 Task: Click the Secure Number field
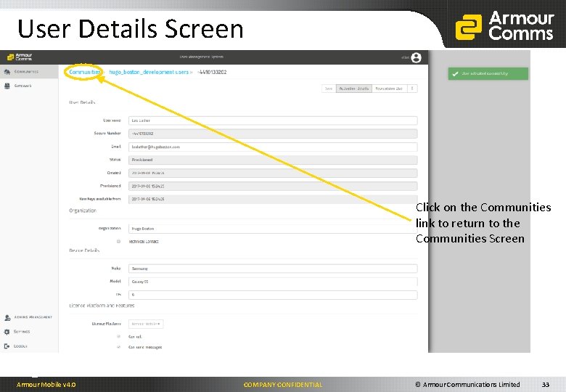[273, 134]
